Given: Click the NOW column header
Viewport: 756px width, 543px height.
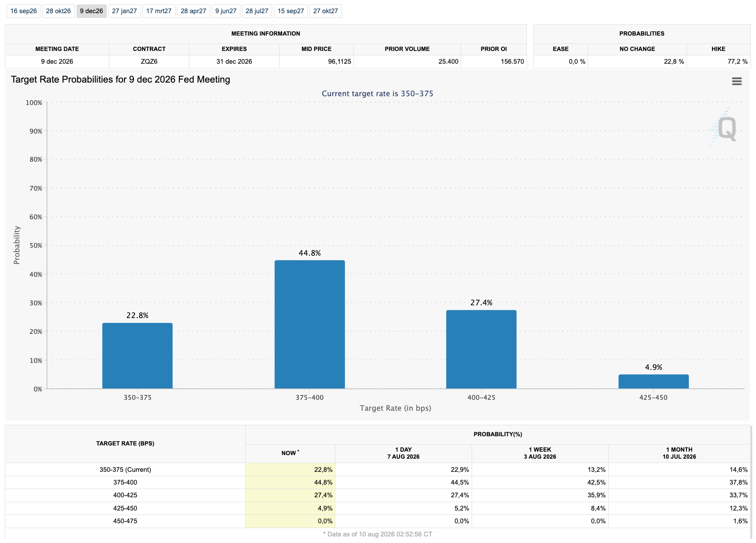Looking at the screenshot, I should click(x=290, y=453).
